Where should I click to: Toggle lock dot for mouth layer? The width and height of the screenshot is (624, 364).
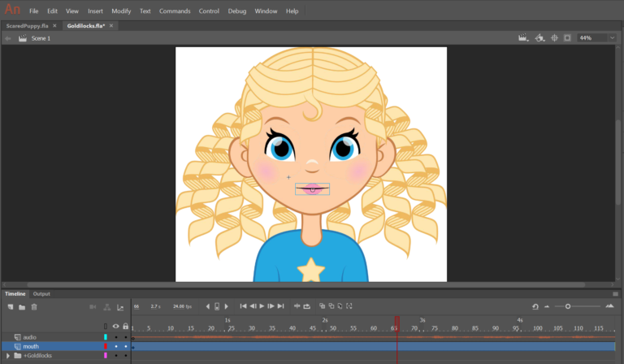[126, 346]
